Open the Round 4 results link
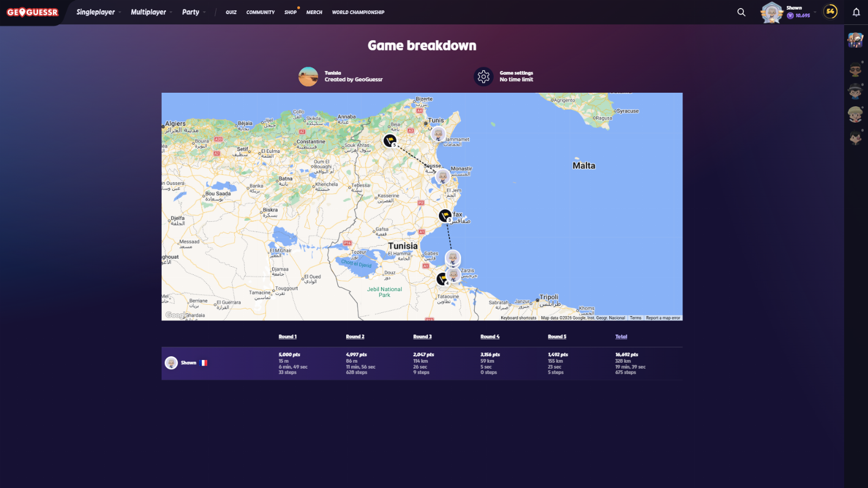 (490, 337)
